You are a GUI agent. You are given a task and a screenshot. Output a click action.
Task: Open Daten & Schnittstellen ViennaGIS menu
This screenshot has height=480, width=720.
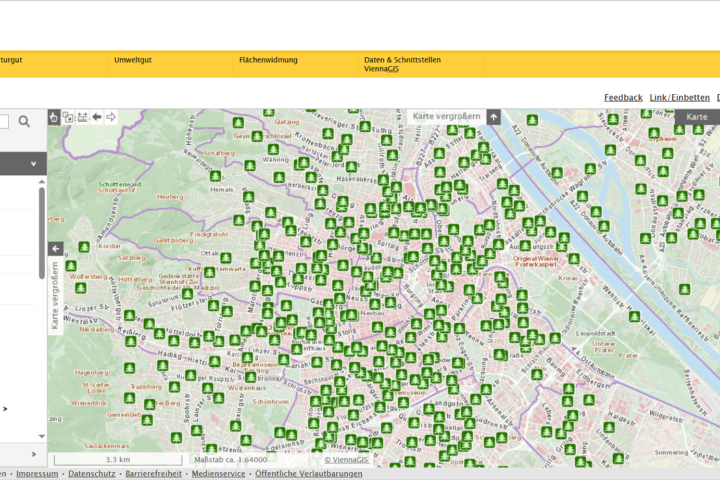(401, 64)
